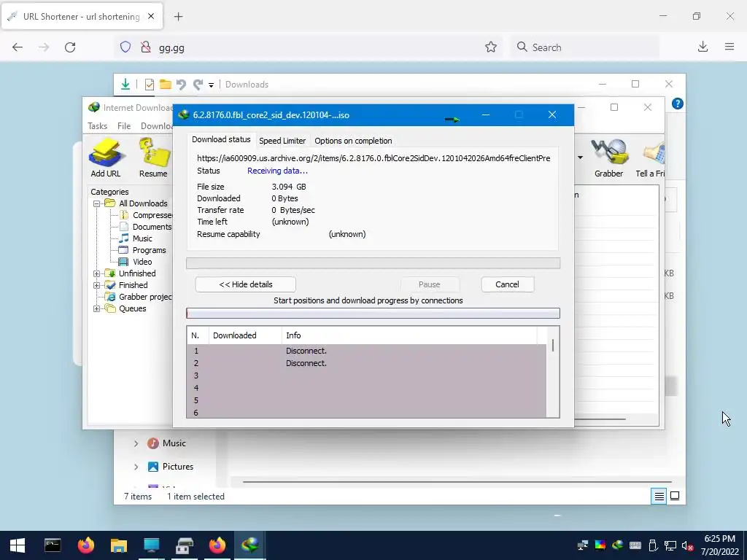
Task: Select the Documents category
Action: 145,227
